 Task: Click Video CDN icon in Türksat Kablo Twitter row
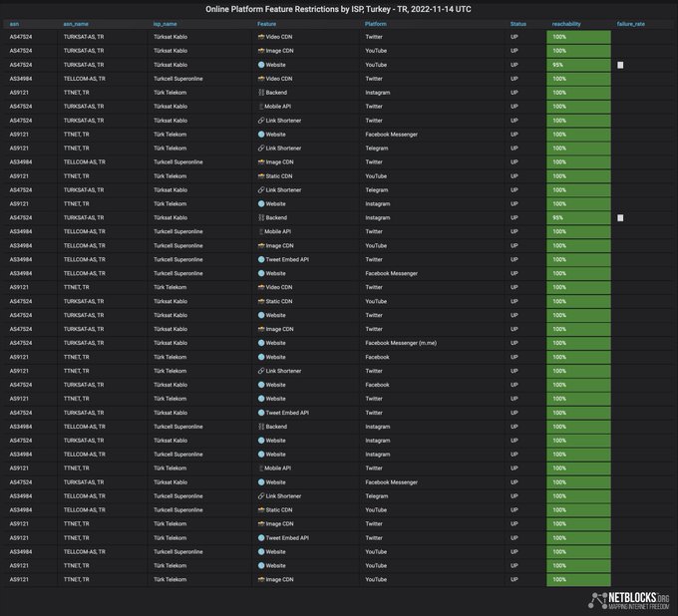pos(261,37)
